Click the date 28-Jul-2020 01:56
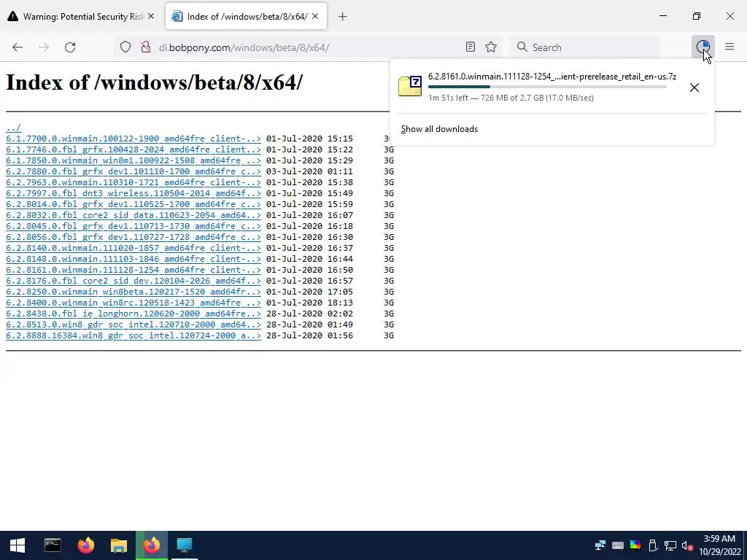Image resolution: width=747 pixels, height=560 pixels. click(x=309, y=335)
